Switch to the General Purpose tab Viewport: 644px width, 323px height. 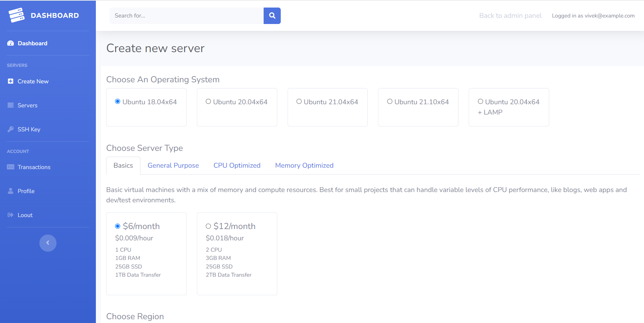tap(173, 165)
